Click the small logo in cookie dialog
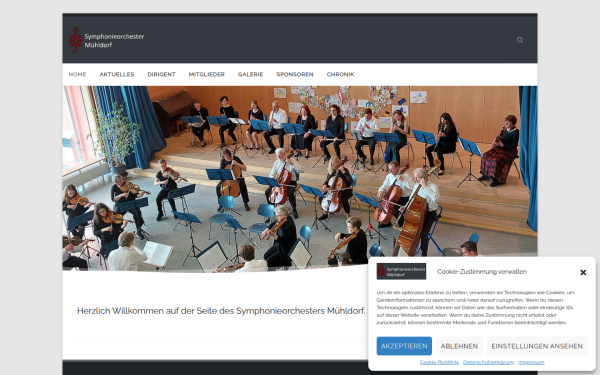The height and width of the screenshot is (375, 600). (401, 271)
